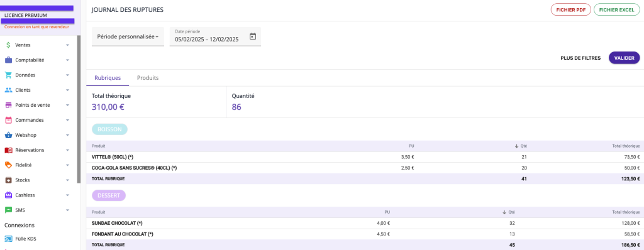Sort BOISSON table by Qté arrow

click(517, 146)
